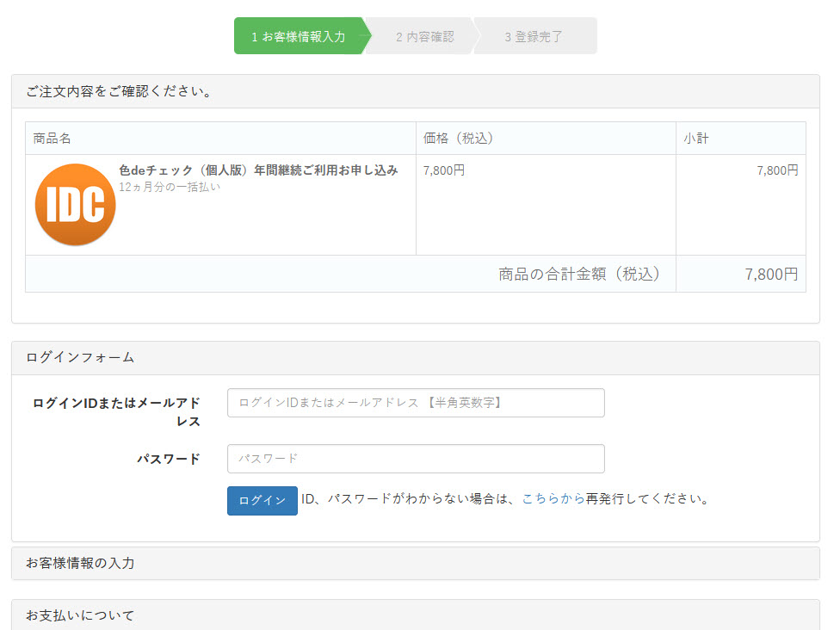Focus the パスワード input field
Viewport: 840px width, 630px height.
point(416,459)
